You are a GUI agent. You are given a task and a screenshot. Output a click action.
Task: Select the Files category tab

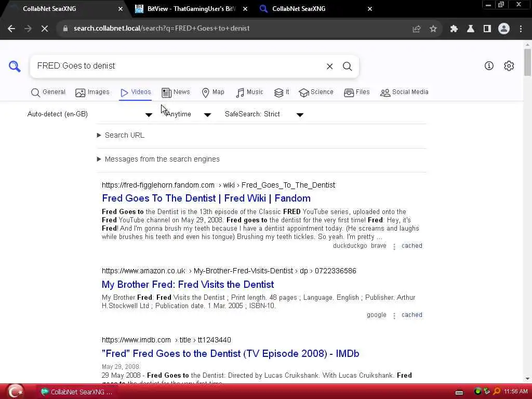coord(356,92)
